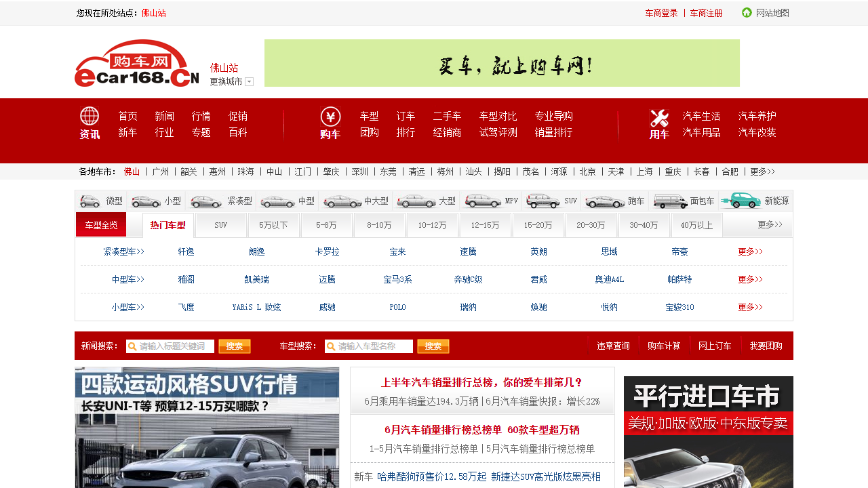The image size is (868, 488).
Task: Open 违章查询 violation lookup
Action: [613, 346]
